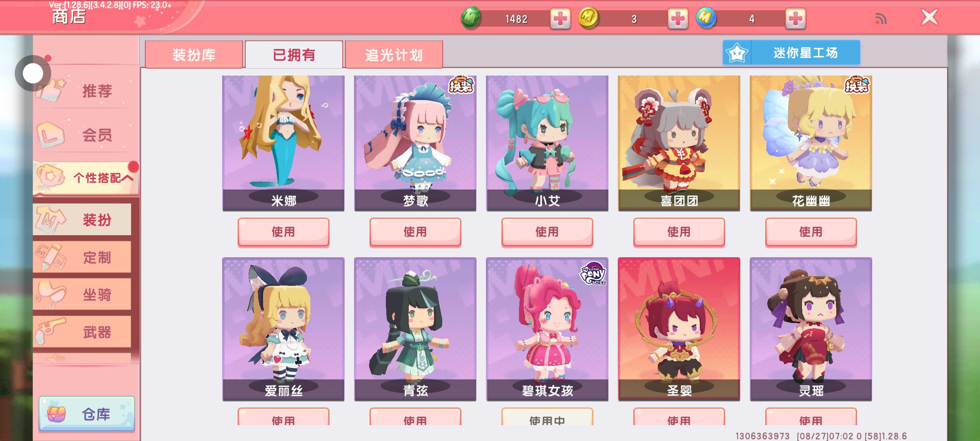Select the 圣婴 red skin card
The image size is (980, 441).
[679, 329]
